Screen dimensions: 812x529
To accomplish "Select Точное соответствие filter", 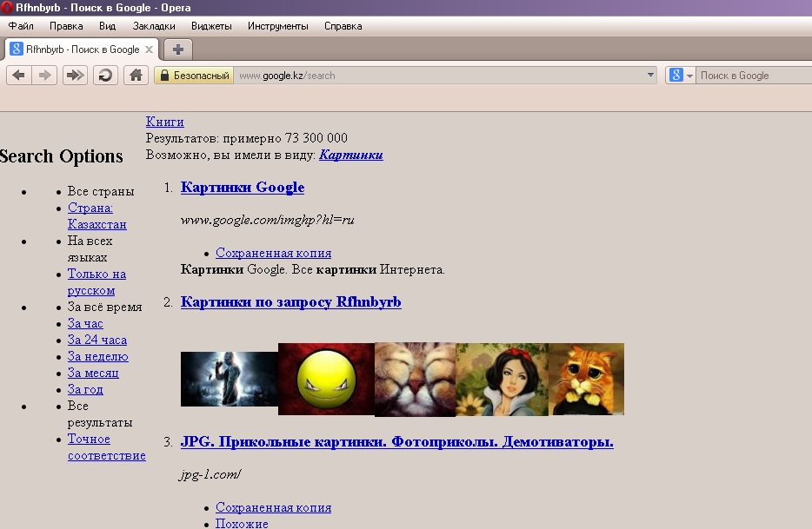I will 107,447.
